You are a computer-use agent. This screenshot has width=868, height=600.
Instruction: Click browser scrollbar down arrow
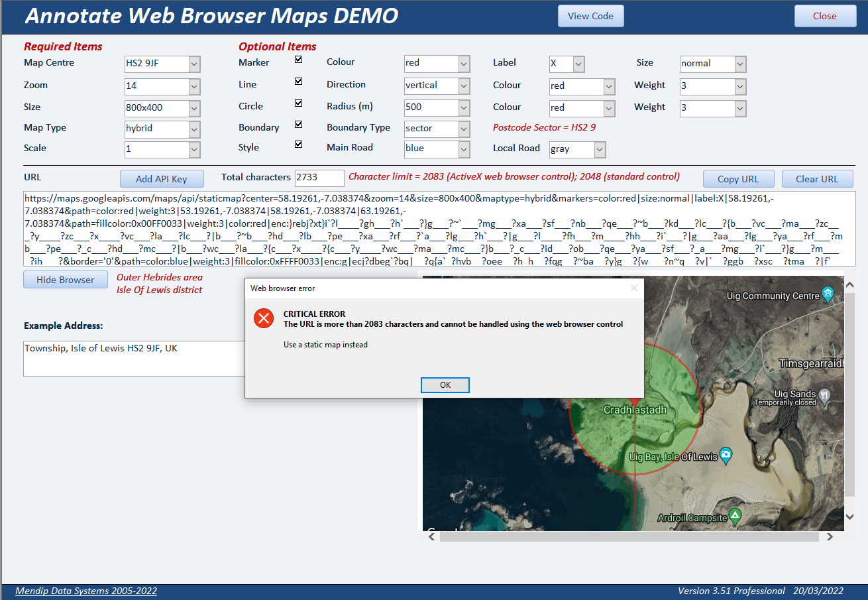coord(850,517)
